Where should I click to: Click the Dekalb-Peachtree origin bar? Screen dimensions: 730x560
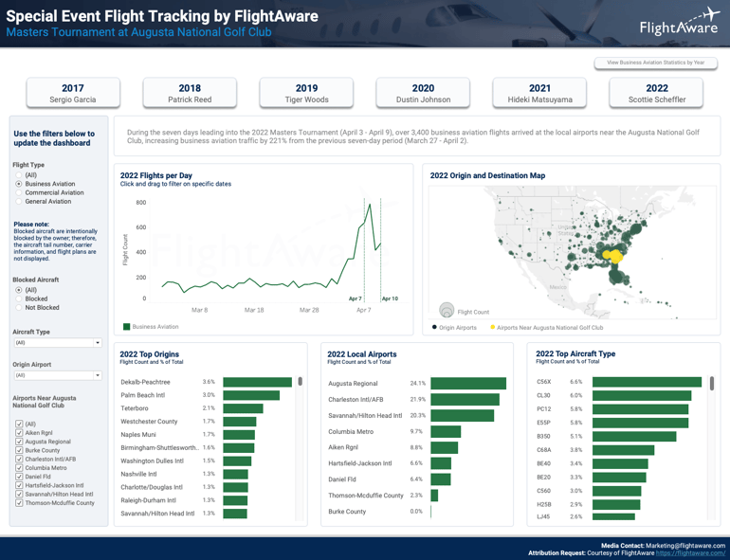pos(258,382)
